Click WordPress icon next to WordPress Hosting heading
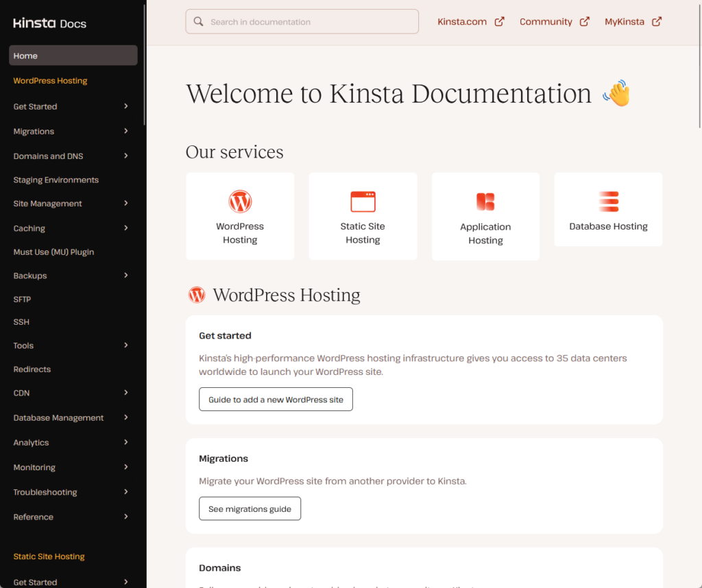Image resolution: width=702 pixels, height=588 pixels. [197, 295]
